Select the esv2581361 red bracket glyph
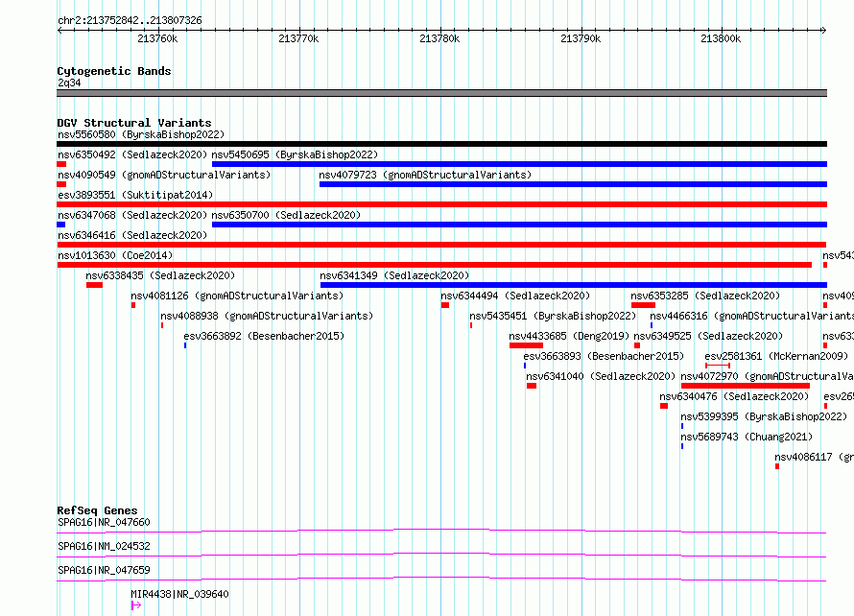Image resolution: width=854 pixels, height=616 pixels. coord(718,366)
